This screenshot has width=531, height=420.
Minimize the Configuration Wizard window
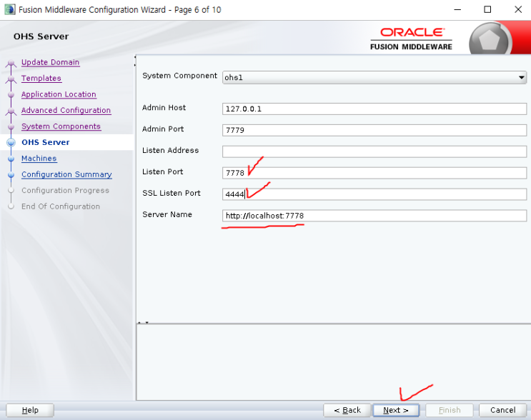click(x=457, y=9)
